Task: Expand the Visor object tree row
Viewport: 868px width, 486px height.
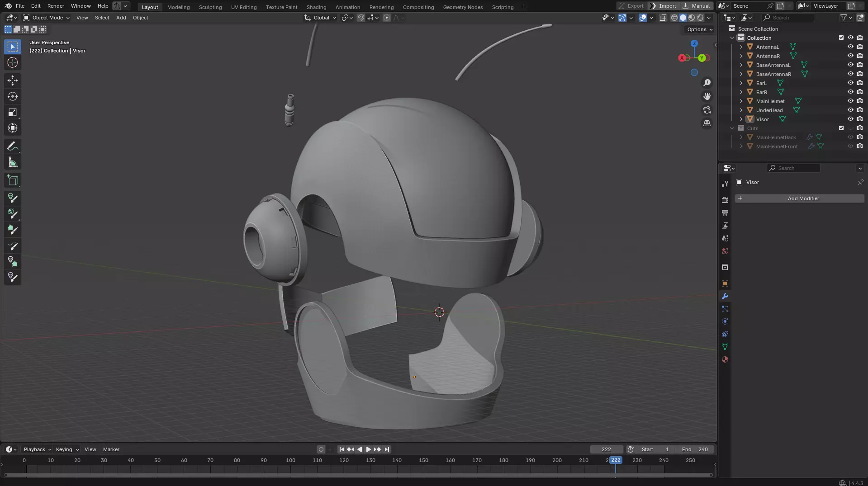Action: click(741, 119)
